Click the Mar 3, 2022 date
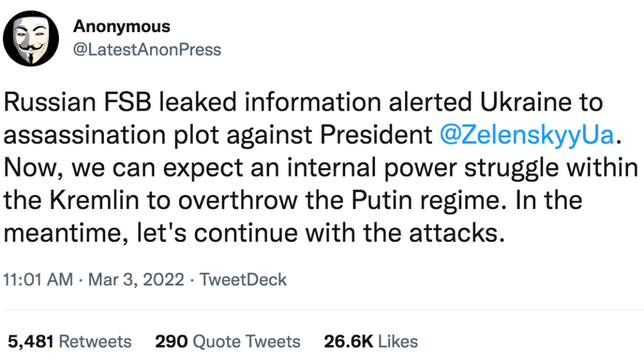This screenshot has width=644, height=362. pyautogui.click(x=136, y=279)
